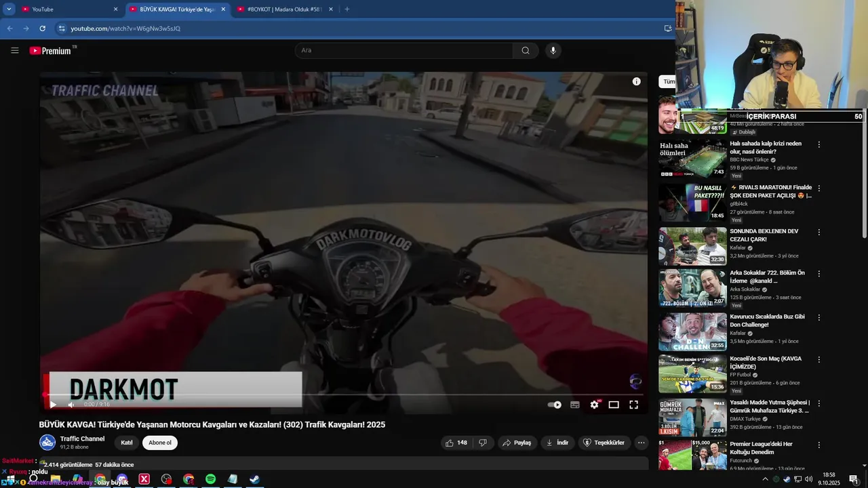Image resolution: width=868 pixels, height=488 pixels.
Task: Open player settings gear
Action: [595, 405]
